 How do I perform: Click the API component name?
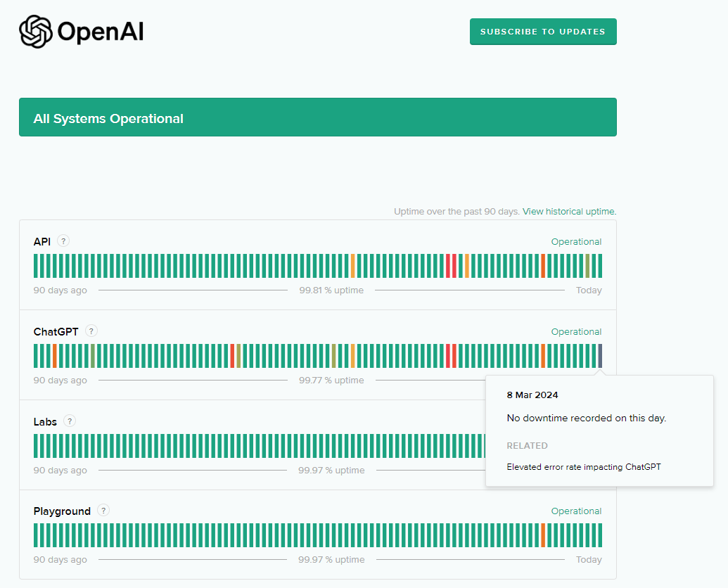tap(41, 241)
